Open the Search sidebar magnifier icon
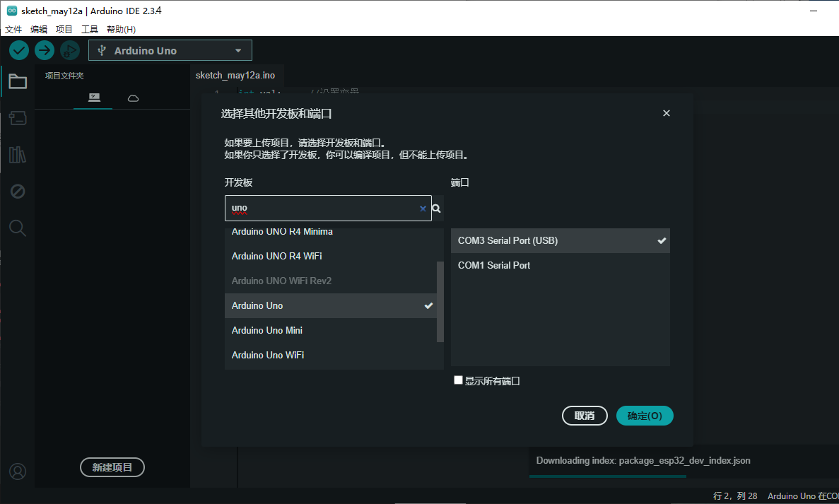The image size is (839, 504). (x=18, y=228)
